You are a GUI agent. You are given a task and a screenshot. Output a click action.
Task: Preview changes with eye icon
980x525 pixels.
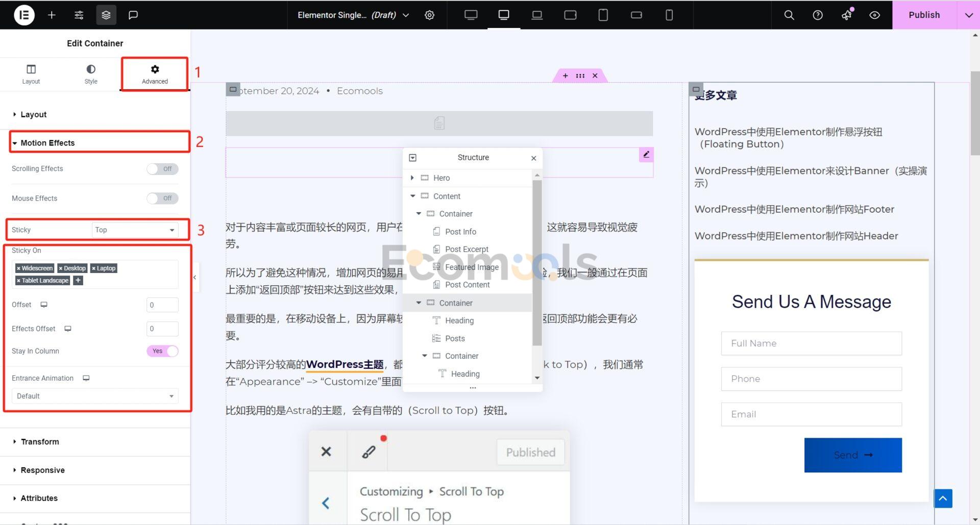[875, 15]
